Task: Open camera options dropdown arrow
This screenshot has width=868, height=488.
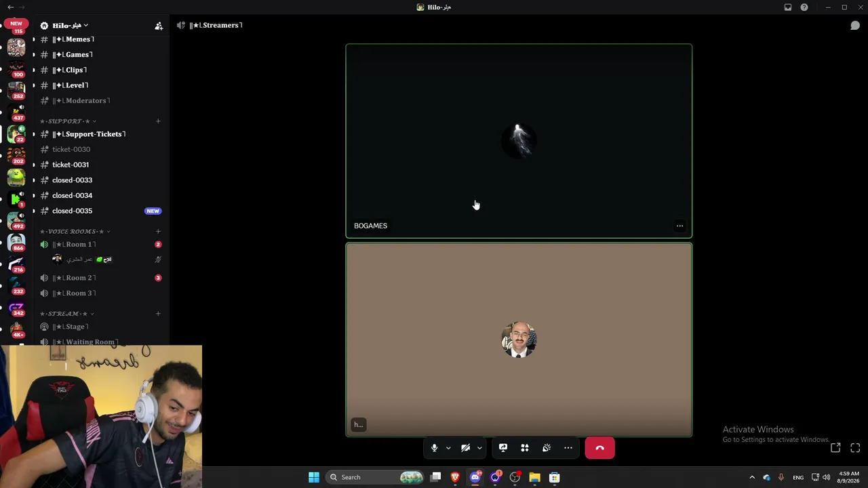Action: point(479,448)
